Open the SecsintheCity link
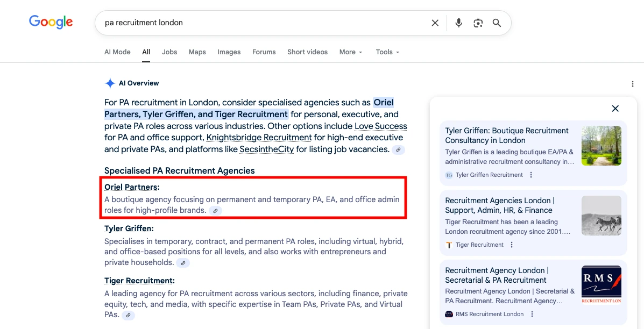 [x=266, y=149]
